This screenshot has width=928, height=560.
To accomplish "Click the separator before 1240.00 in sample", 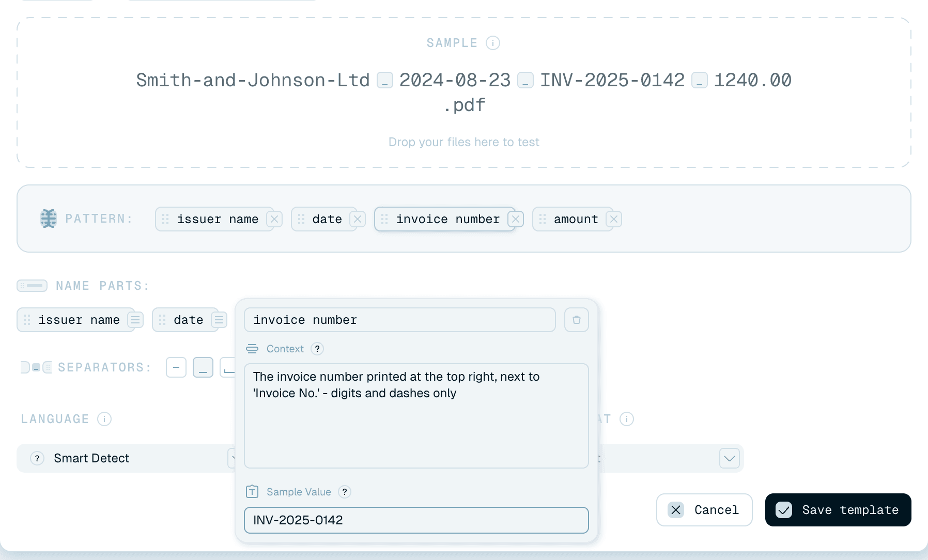I will click(700, 81).
